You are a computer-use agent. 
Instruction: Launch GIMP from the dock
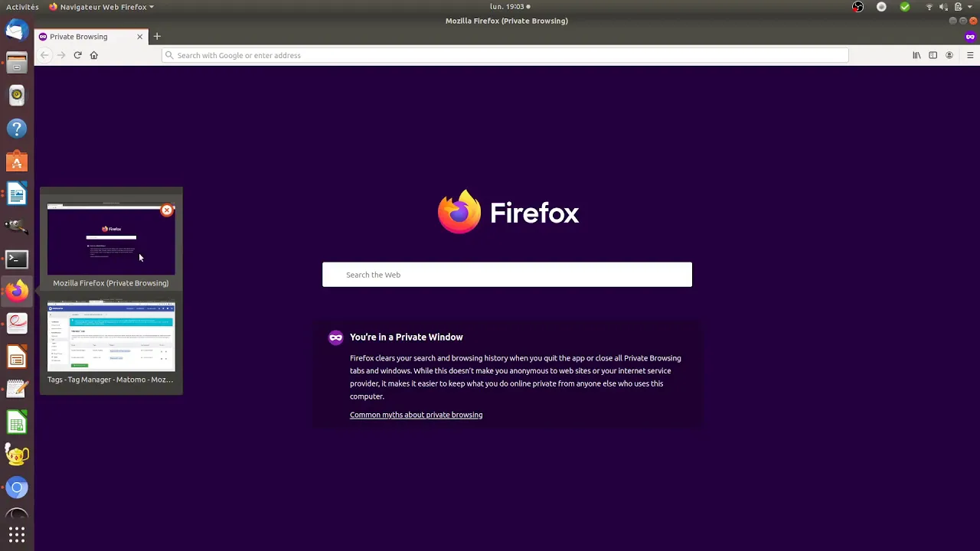point(17,227)
